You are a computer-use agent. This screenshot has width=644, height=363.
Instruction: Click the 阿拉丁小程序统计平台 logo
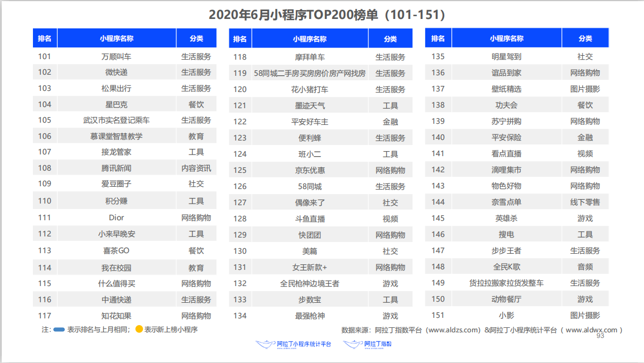[293, 344]
